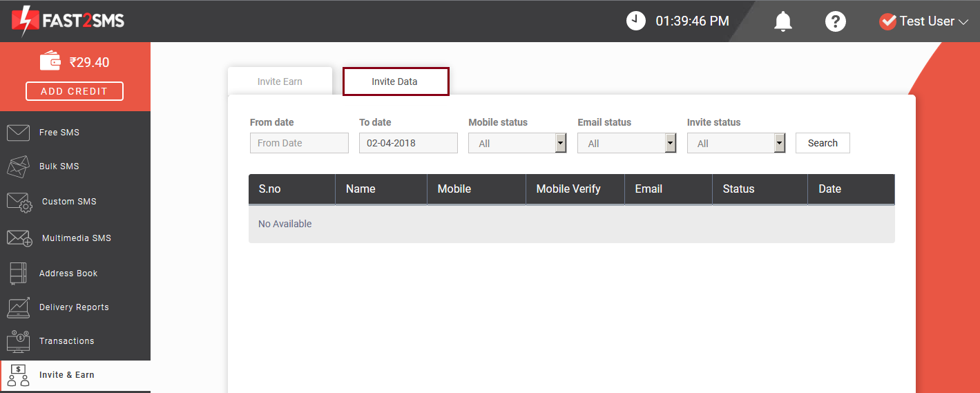
Task: Click the To date label
Action: [x=375, y=122]
